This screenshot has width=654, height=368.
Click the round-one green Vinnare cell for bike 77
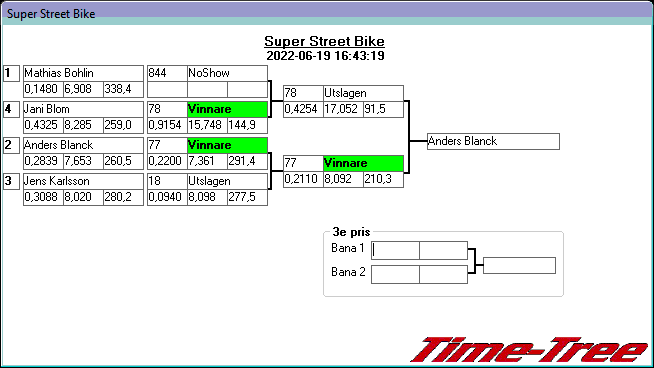[x=227, y=145]
